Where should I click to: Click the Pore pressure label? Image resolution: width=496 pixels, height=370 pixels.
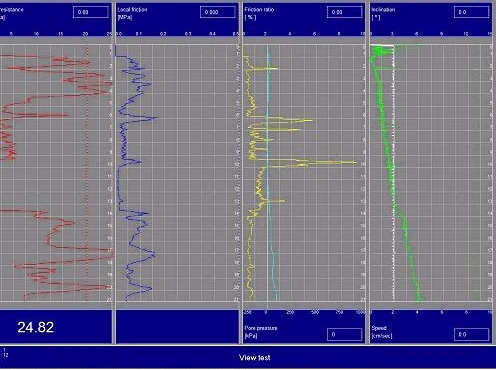pyautogui.click(x=261, y=328)
